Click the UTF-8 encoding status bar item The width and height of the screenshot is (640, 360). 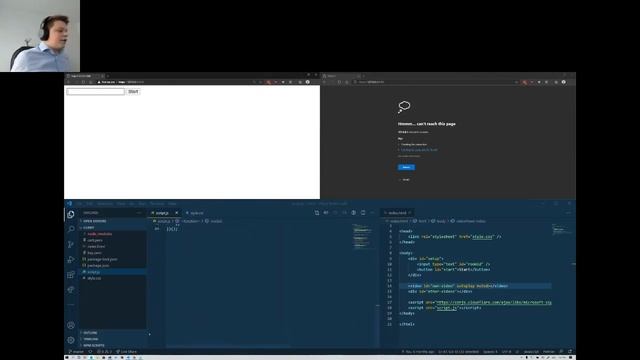(507, 351)
